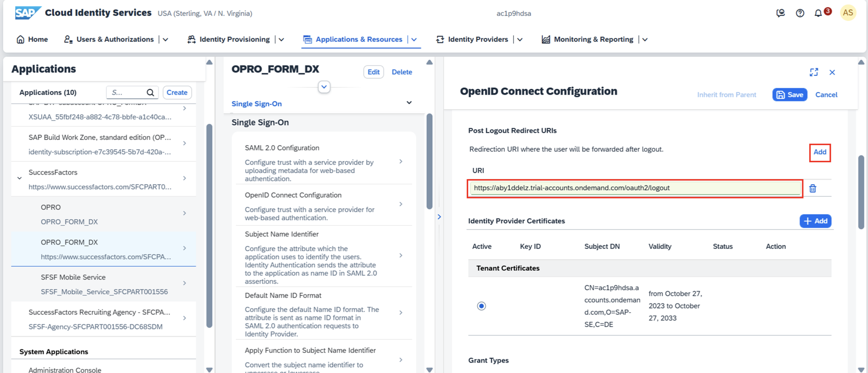Open the help question mark icon
Image resolution: width=868 pixels, height=373 pixels.
800,13
